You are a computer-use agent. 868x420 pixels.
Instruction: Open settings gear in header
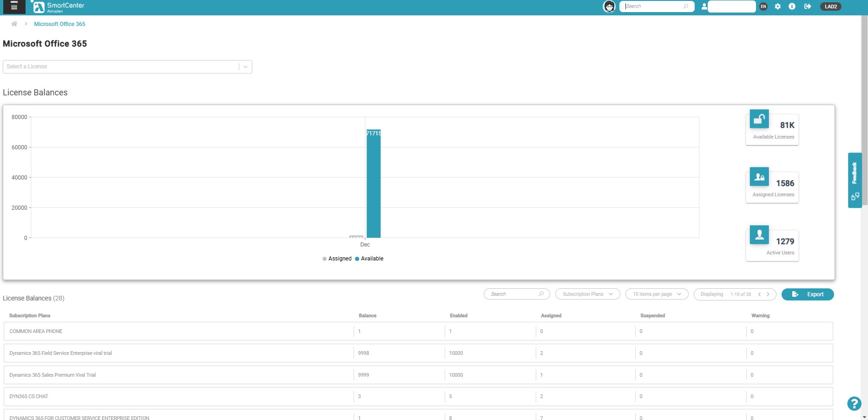tap(777, 7)
